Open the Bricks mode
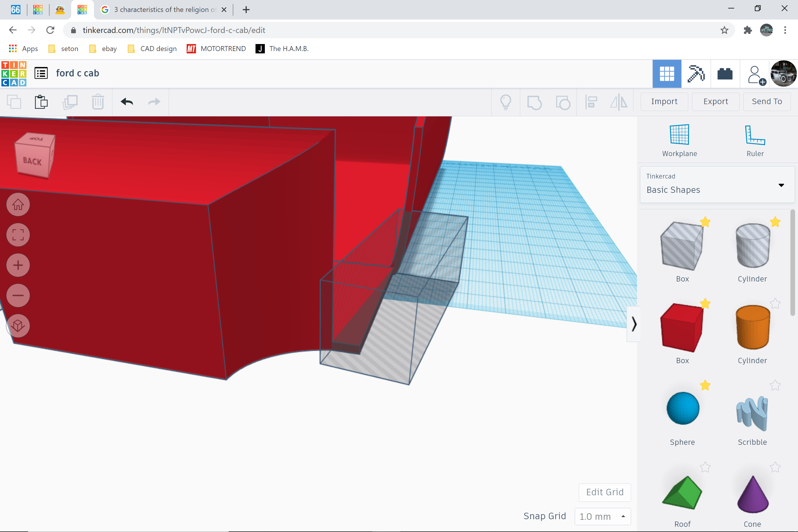 tap(725, 74)
